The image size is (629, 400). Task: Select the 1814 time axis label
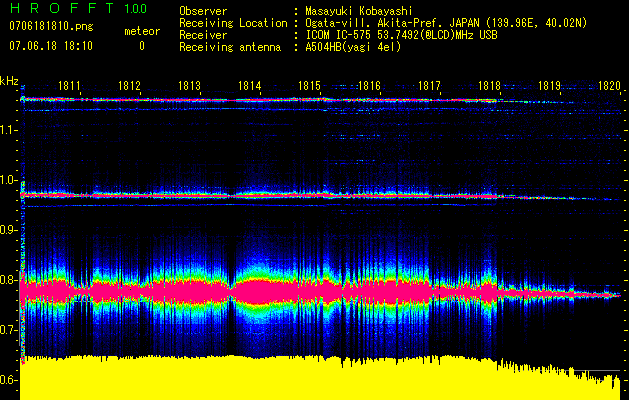tap(250, 87)
